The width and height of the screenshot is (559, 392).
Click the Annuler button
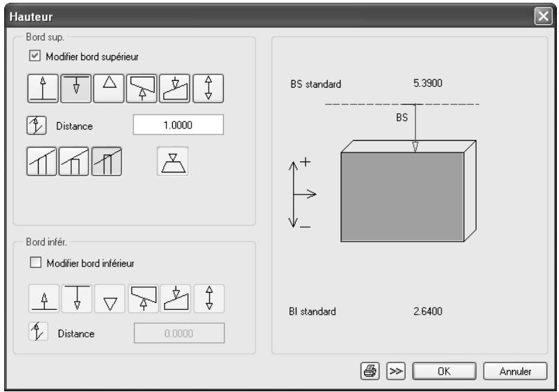click(515, 371)
